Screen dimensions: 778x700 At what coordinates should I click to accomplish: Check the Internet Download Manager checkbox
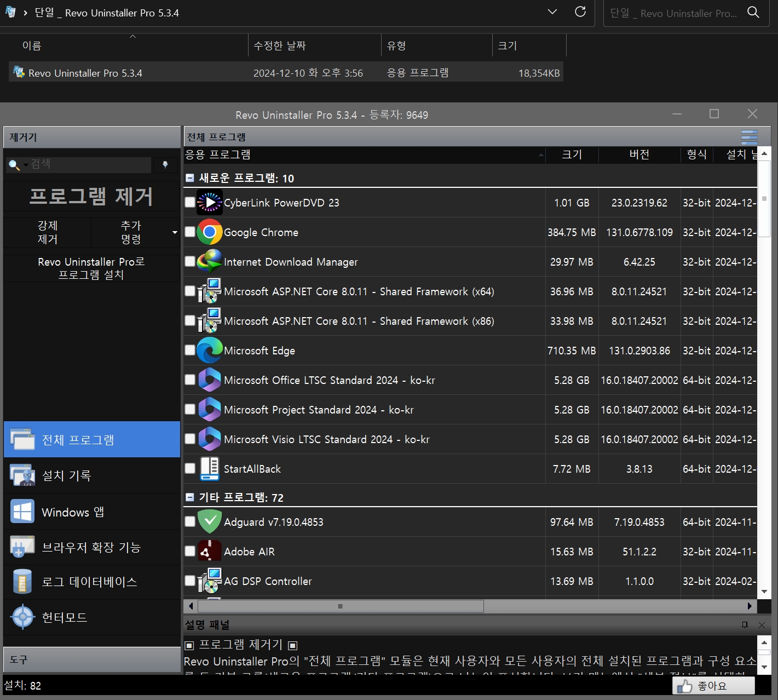click(x=190, y=261)
